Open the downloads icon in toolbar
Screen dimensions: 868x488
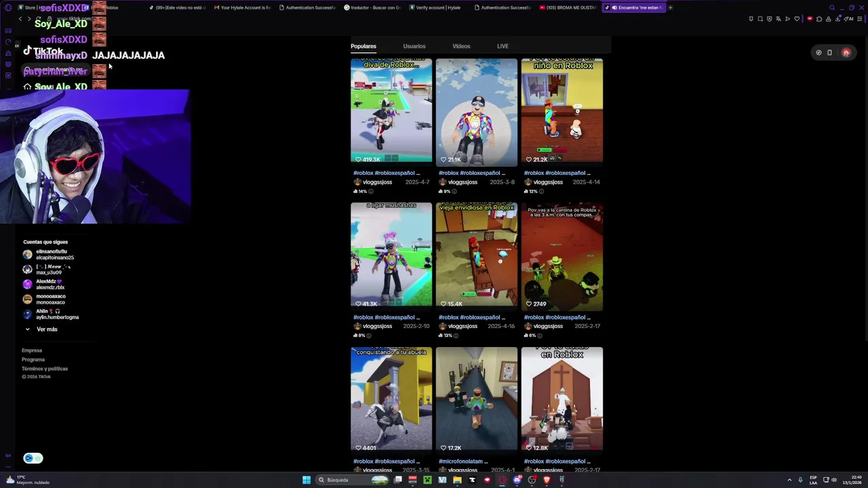point(837,19)
